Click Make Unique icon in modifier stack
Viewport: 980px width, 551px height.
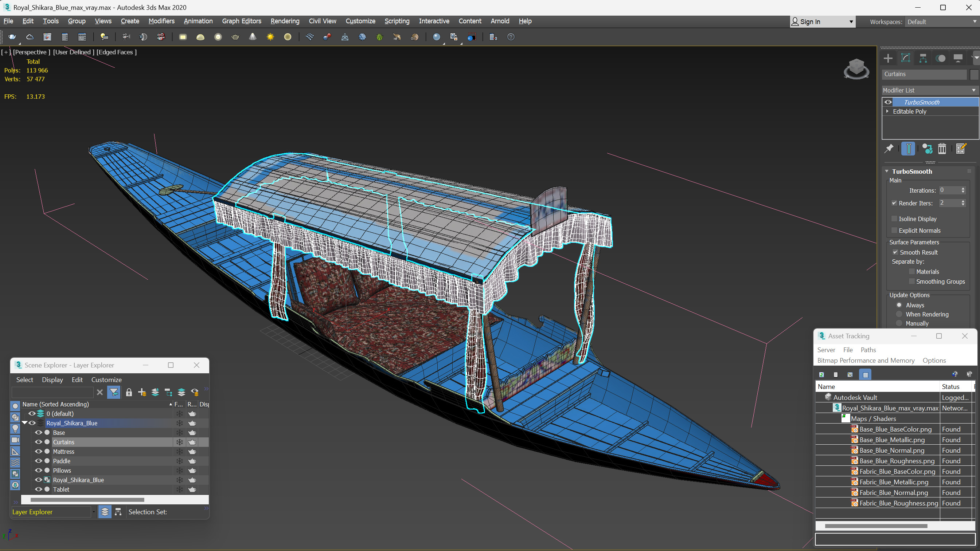(x=927, y=149)
